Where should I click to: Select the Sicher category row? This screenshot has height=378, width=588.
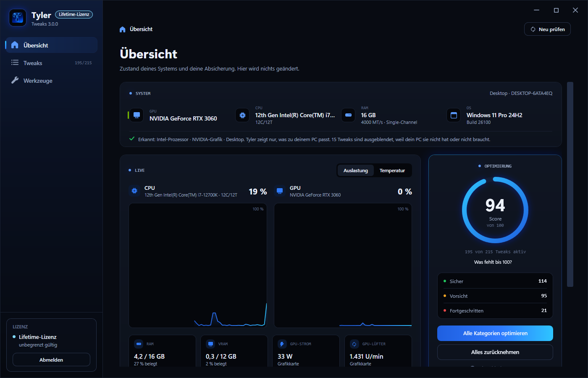495,281
